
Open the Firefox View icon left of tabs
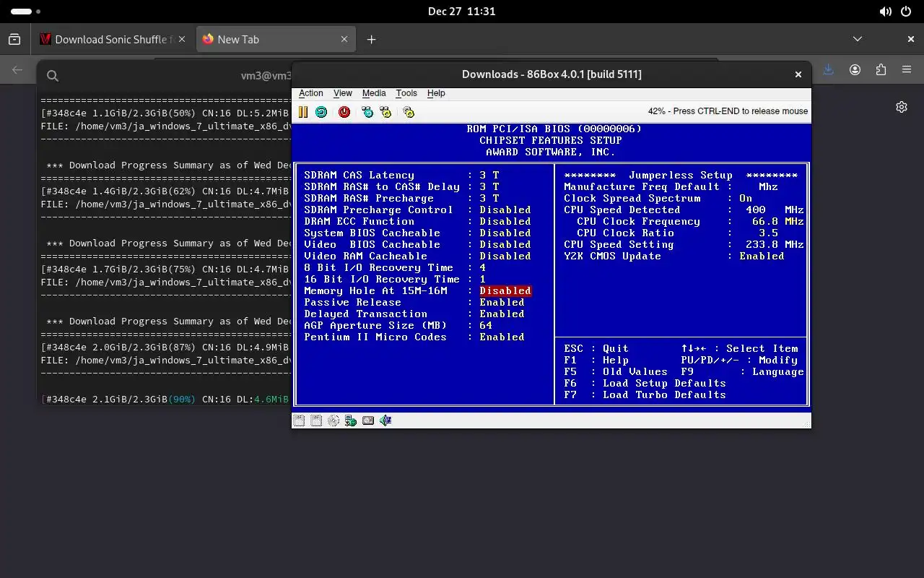coord(14,40)
